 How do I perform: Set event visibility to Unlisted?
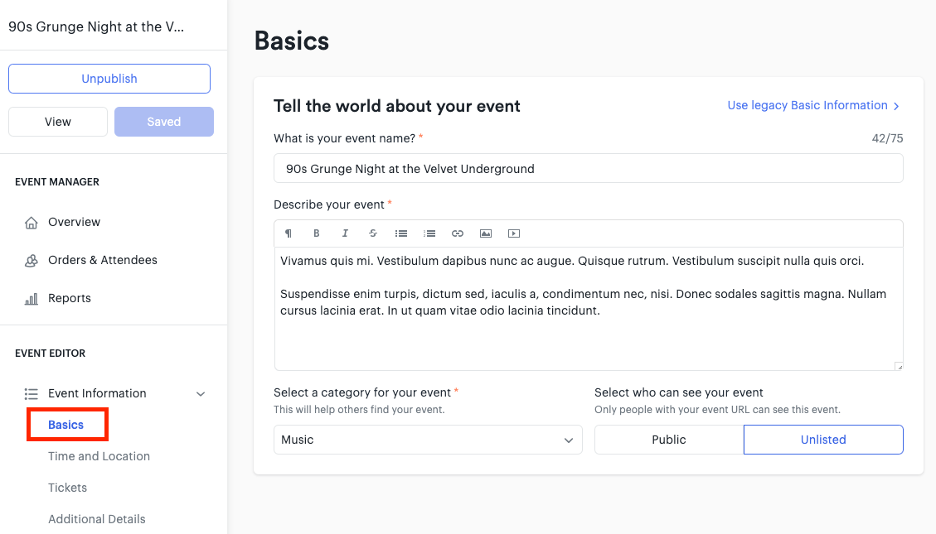coord(823,440)
